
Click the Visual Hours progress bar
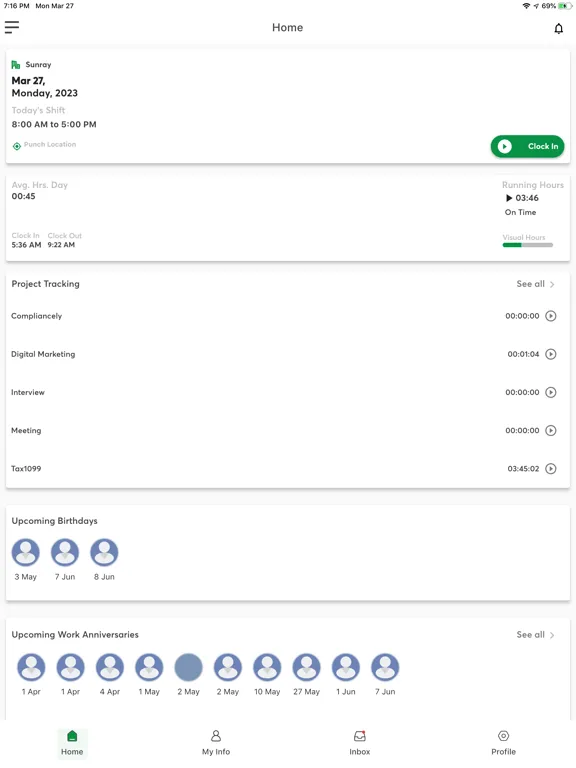[528, 245]
